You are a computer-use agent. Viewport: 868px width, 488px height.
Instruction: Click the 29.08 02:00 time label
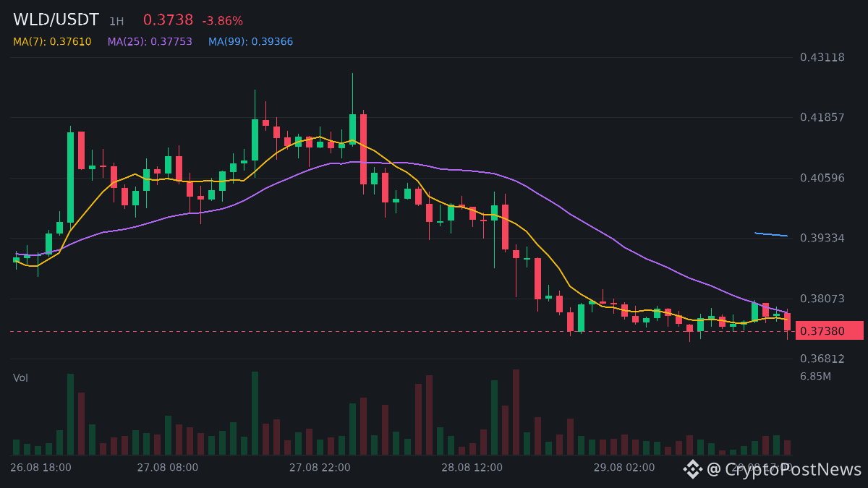click(624, 468)
